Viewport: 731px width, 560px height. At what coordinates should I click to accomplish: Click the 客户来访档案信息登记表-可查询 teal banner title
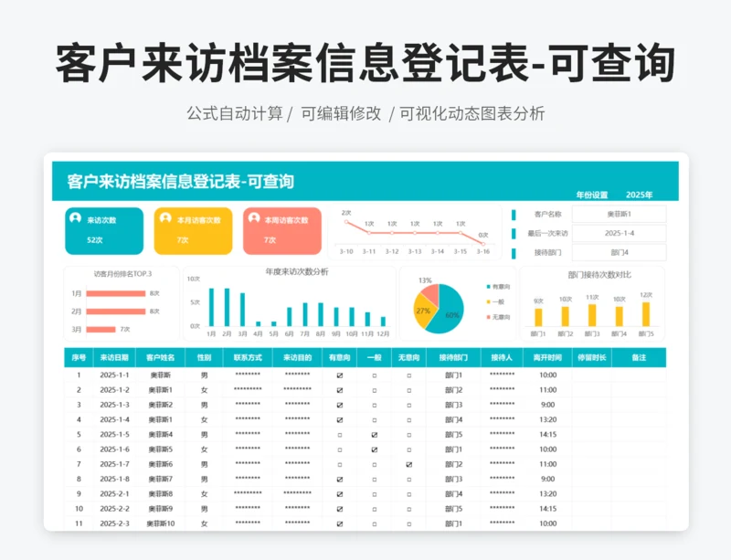[180, 182]
